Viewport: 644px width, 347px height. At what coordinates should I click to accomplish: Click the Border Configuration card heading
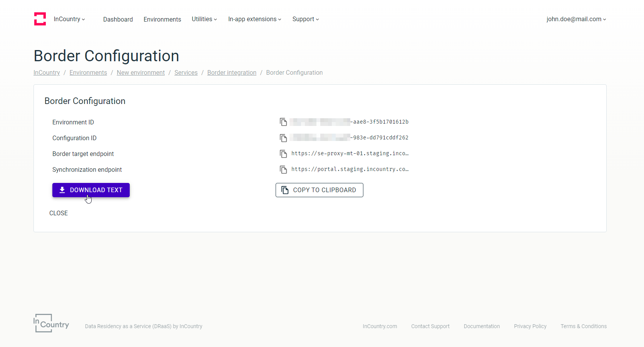(85, 101)
